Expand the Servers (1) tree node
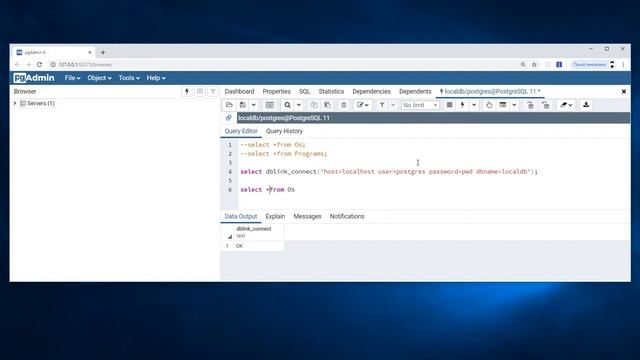The width and height of the screenshot is (640, 360). pyautogui.click(x=15, y=103)
